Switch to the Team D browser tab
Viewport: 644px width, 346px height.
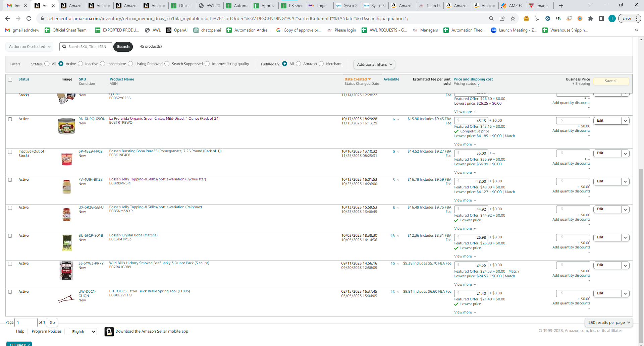[x=430, y=6]
